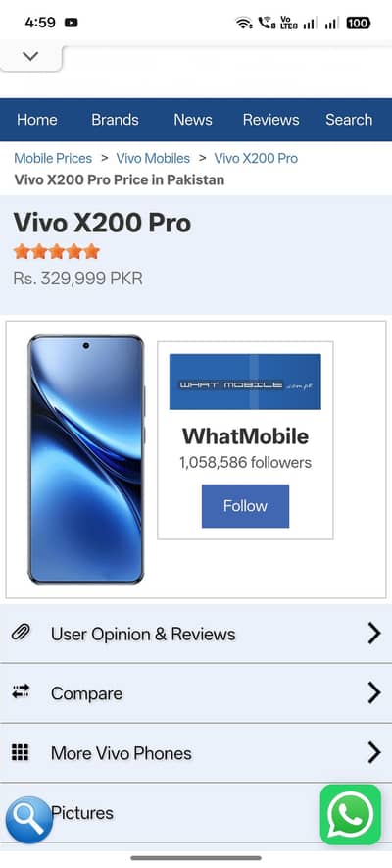Image resolution: width=392 pixels, height=868 pixels.
Task: Open the blue magnifier search bubble
Action: [x=29, y=819]
